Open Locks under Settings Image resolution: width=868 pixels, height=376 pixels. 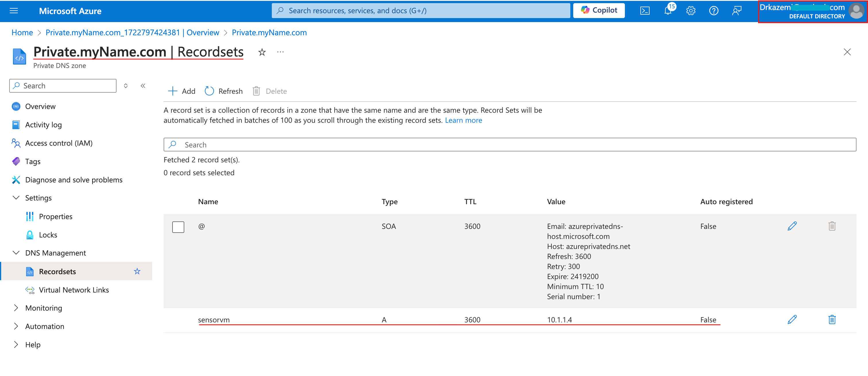(48, 235)
